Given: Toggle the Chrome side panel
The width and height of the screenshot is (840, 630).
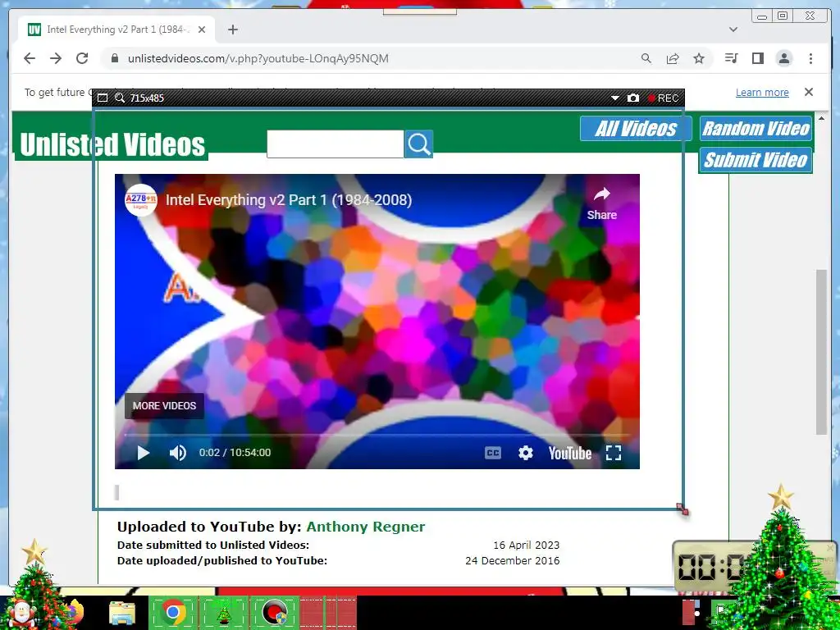Looking at the screenshot, I should coord(757,58).
